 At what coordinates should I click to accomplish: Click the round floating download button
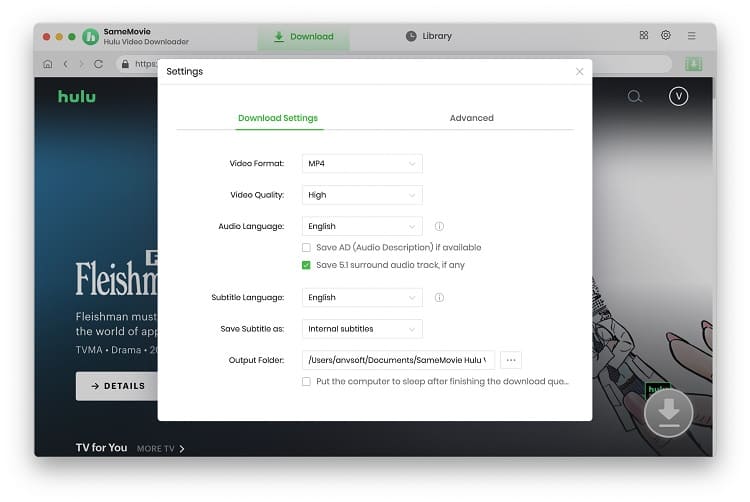[669, 413]
